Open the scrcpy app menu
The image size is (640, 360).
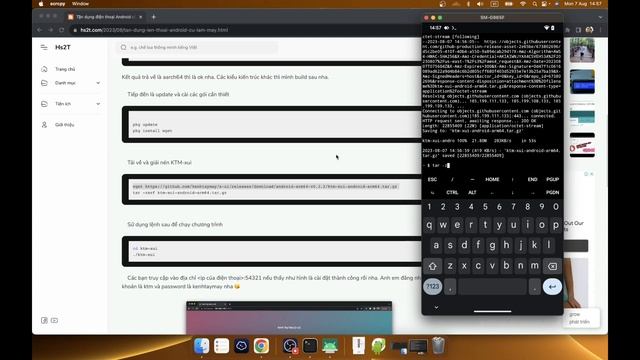[58, 4]
